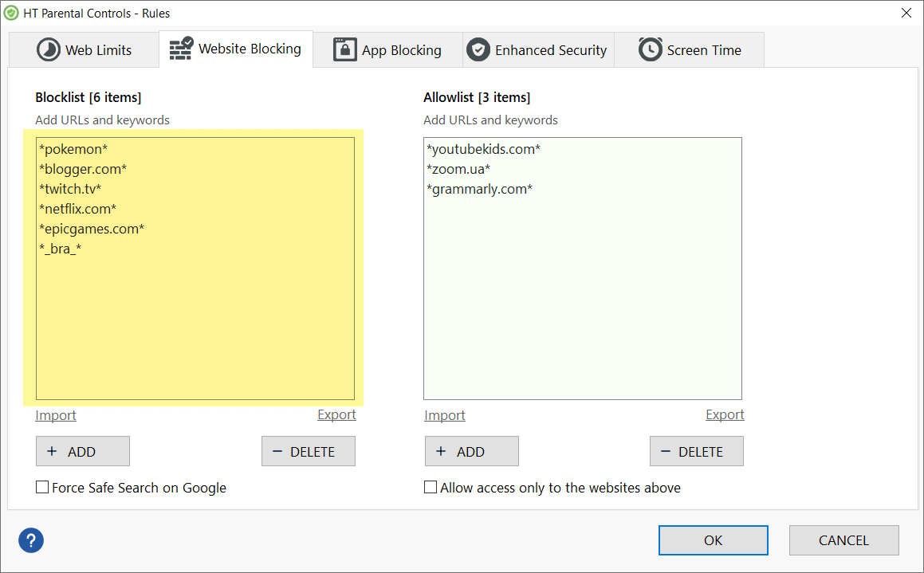Click the HT Parental Controls app icon
Screen dimensions: 924x573
coord(11,13)
